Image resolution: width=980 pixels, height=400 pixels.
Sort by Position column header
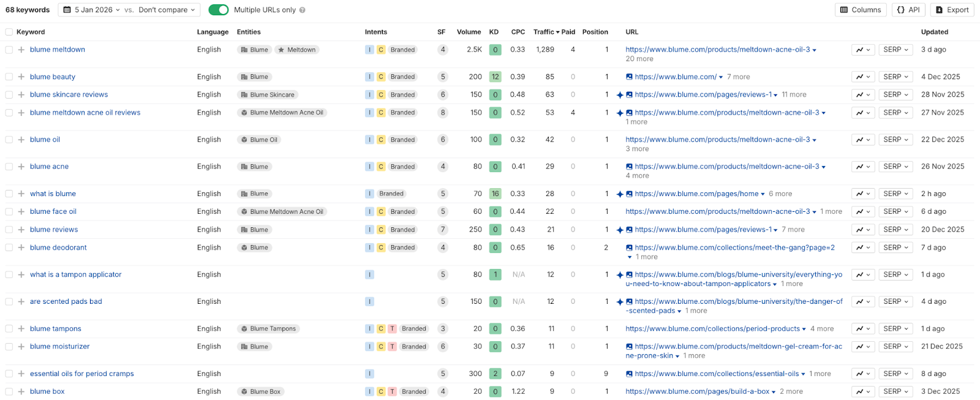tap(595, 32)
